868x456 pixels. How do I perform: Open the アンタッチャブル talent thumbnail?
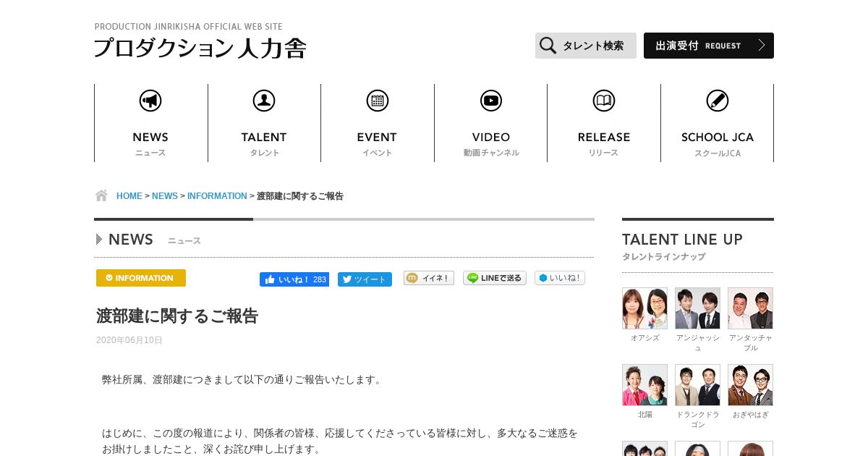(750, 308)
